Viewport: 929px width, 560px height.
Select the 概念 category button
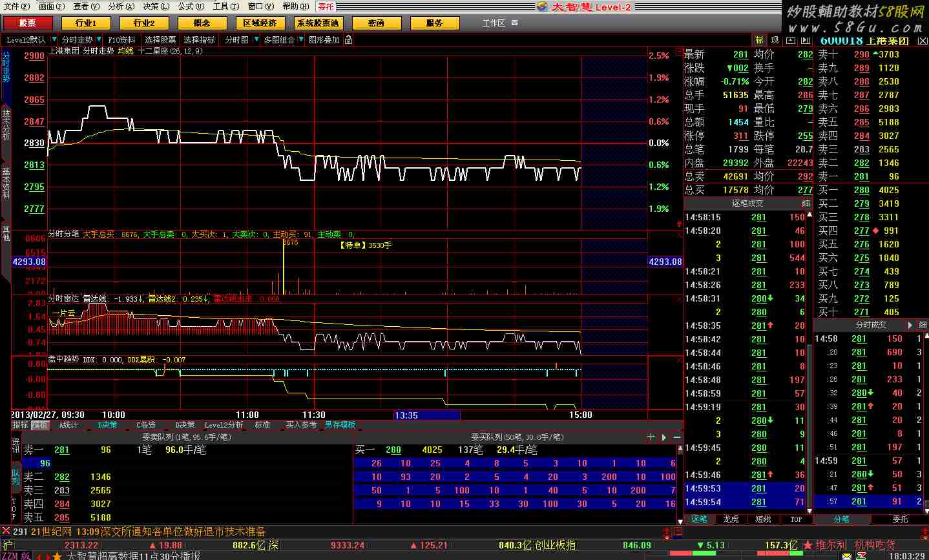(x=202, y=23)
